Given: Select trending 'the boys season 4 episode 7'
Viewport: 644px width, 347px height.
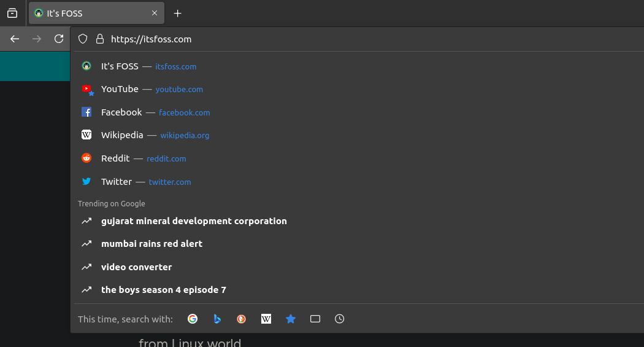Looking at the screenshot, I should 359,290.
